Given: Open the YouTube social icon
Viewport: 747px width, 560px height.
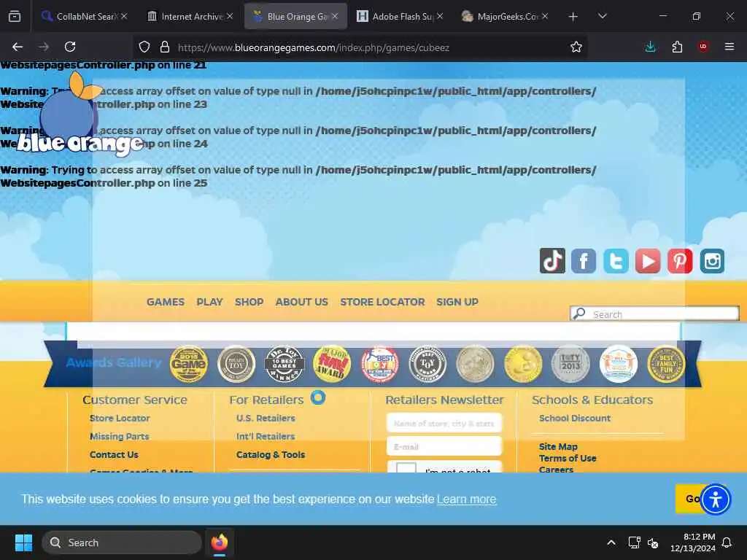Looking at the screenshot, I should (x=648, y=260).
